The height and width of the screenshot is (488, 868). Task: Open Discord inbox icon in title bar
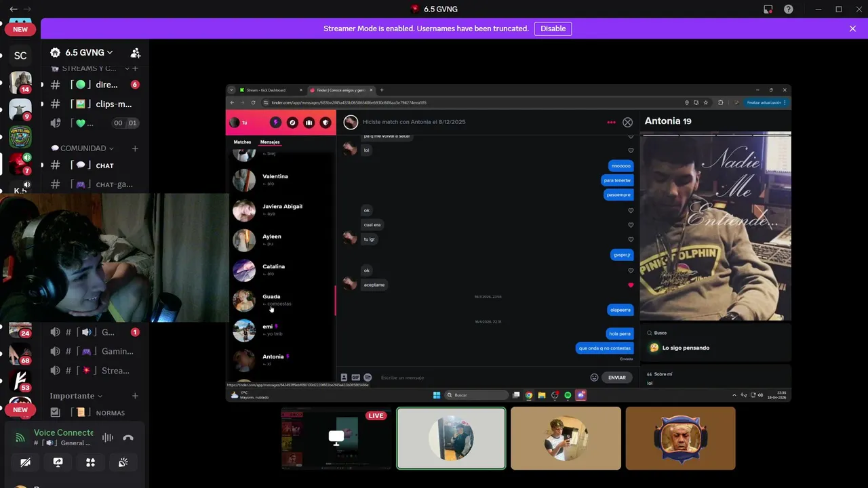coord(768,9)
